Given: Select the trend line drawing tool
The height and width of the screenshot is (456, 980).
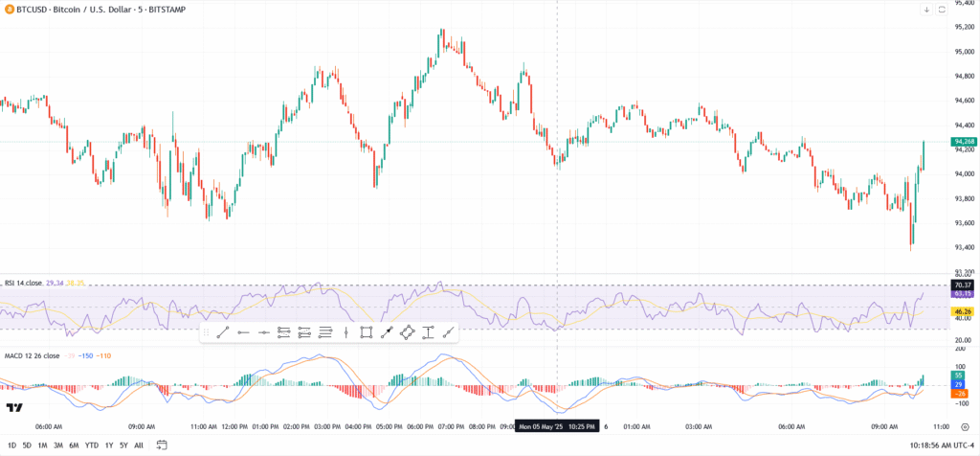Looking at the screenshot, I should pos(222,332).
